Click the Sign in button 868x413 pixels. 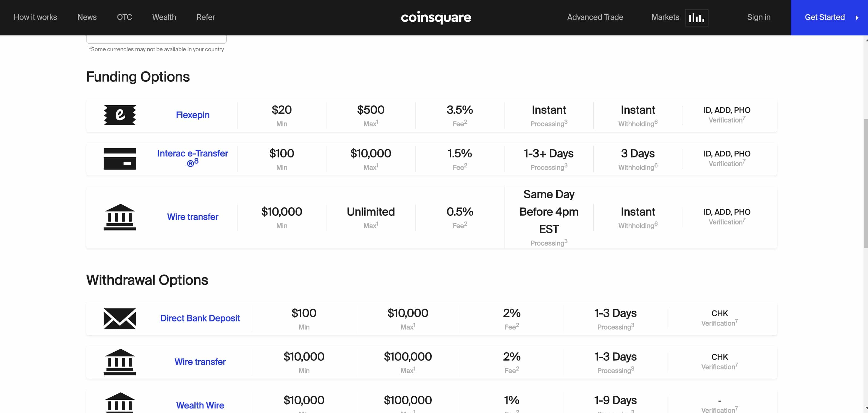pos(758,17)
